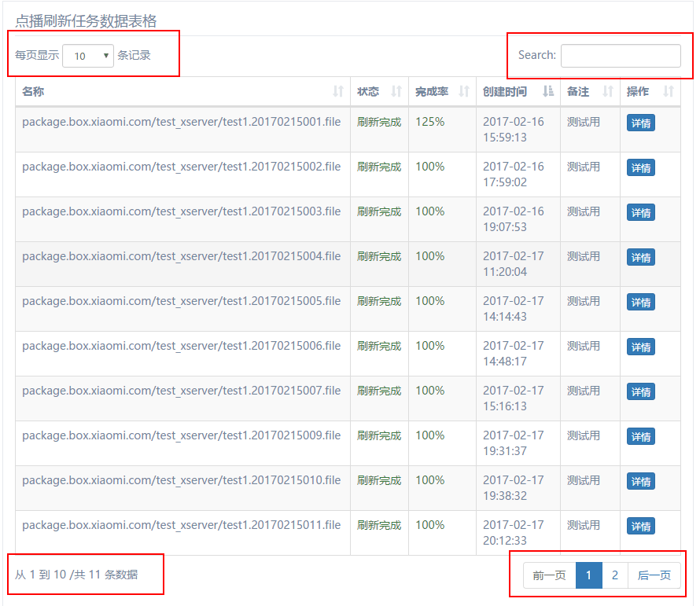
Task: Click 详情 for file test1.20170215009.file
Action: 640,436
